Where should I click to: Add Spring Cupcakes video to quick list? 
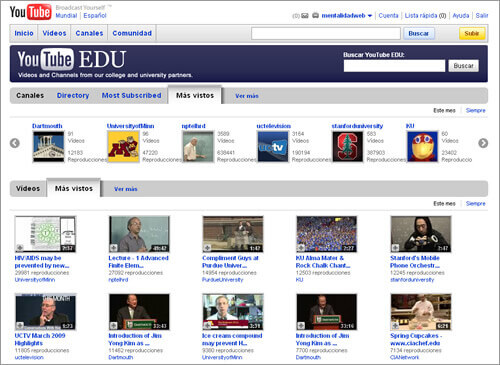tap(395, 325)
